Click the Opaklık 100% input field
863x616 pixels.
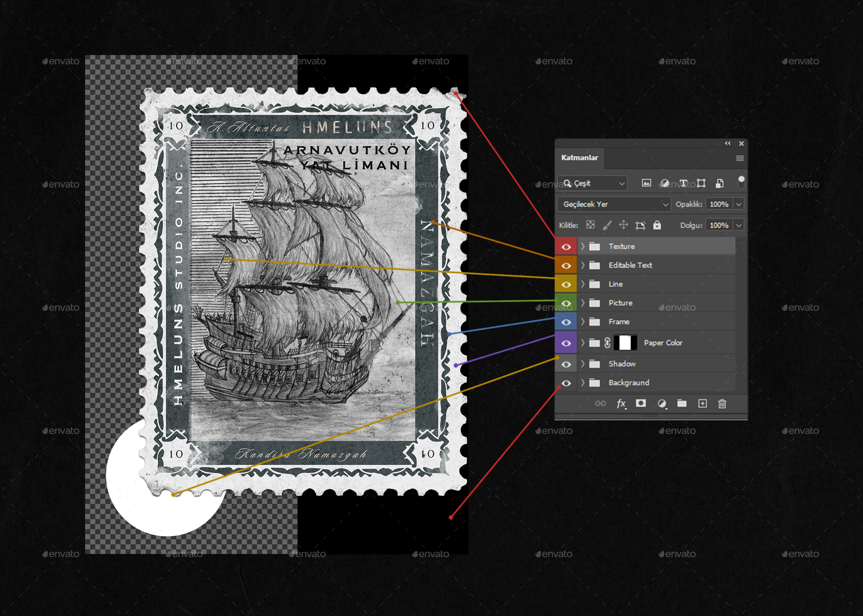pos(719,204)
